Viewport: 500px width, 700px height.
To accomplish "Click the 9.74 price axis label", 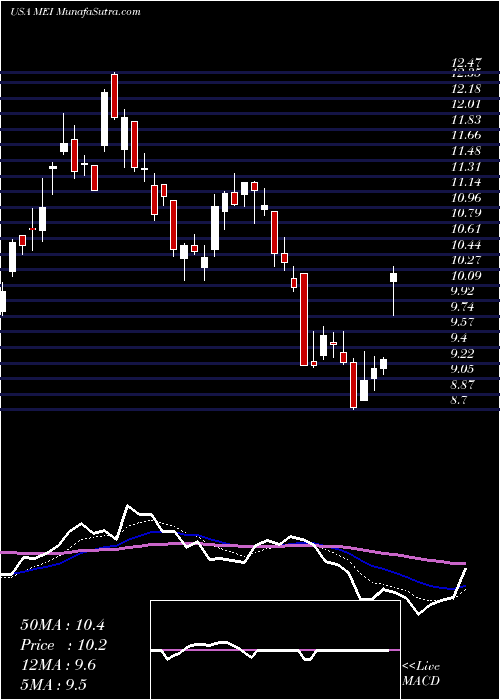I will click(462, 306).
